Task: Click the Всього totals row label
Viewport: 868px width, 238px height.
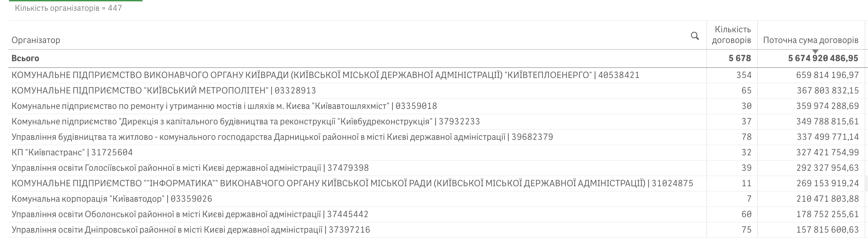Action: pyautogui.click(x=25, y=58)
